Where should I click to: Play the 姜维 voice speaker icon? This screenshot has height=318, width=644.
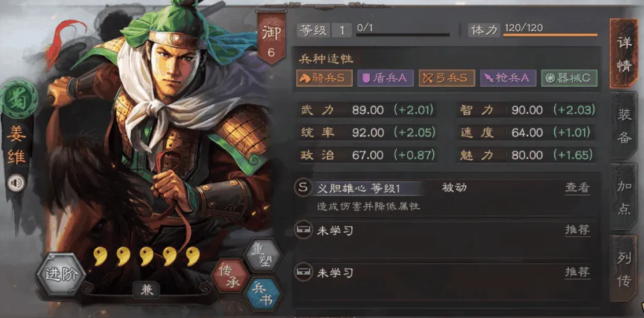pyautogui.click(x=17, y=183)
